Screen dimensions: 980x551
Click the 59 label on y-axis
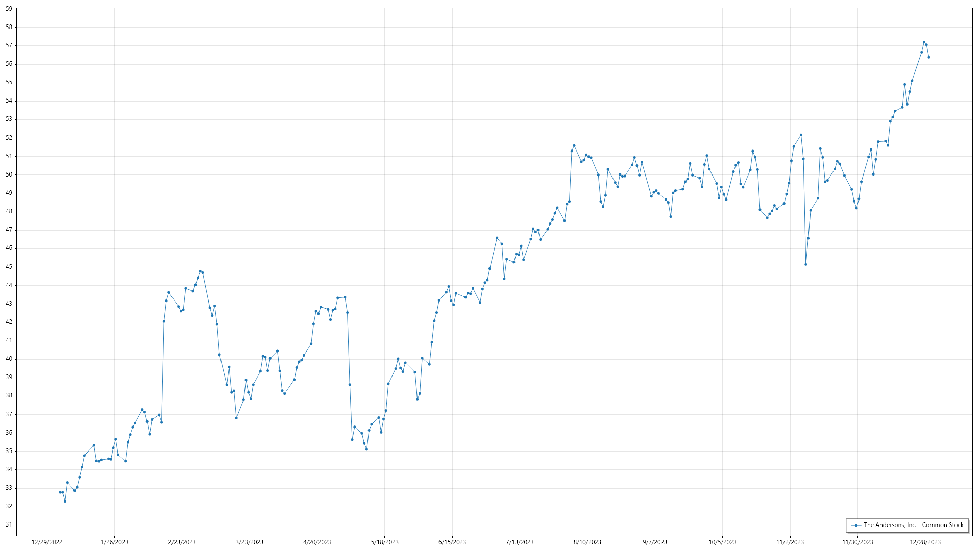(9, 9)
